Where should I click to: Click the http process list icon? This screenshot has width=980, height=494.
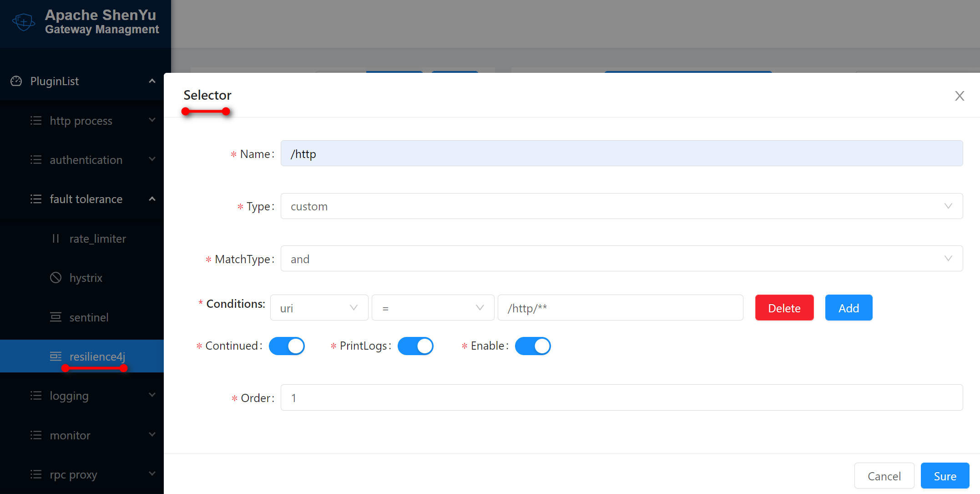pos(36,121)
